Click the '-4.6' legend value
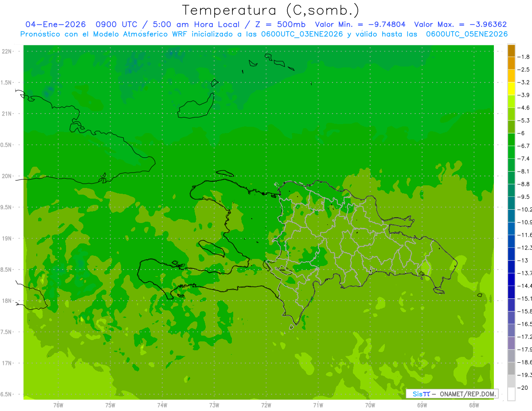The height and width of the screenshot is (411, 532). tap(524, 108)
